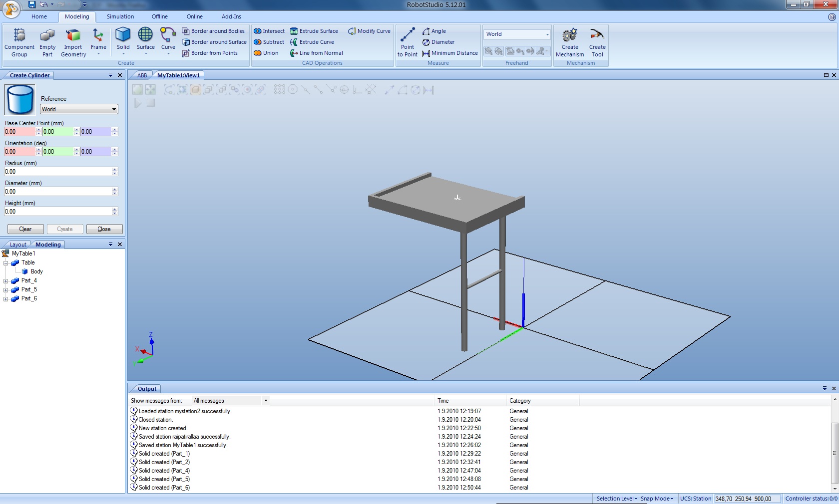Click the Empty Part icon
The image size is (839, 504).
coord(47,36)
